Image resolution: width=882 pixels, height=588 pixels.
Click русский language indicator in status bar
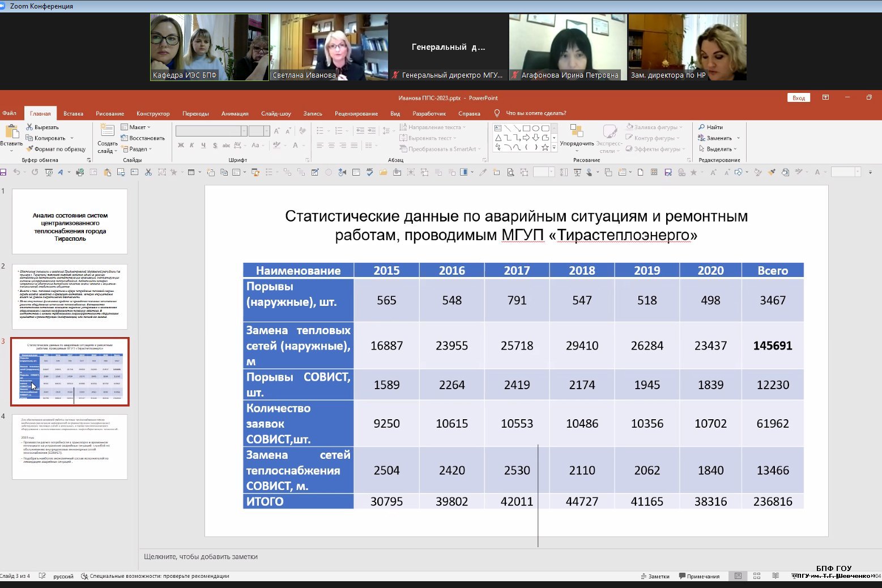(x=63, y=576)
